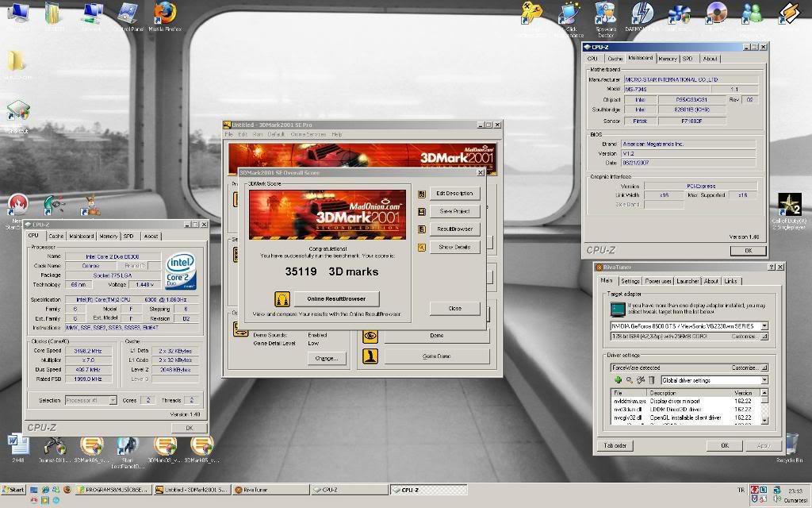Click the Game Demo button
The width and height of the screenshot is (812, 508).
tap(437, 356)
